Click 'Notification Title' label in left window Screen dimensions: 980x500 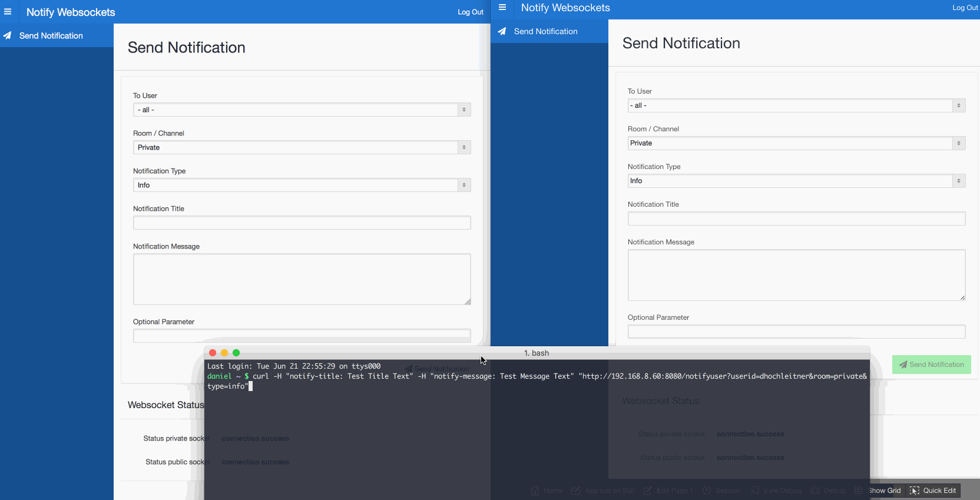158,208
